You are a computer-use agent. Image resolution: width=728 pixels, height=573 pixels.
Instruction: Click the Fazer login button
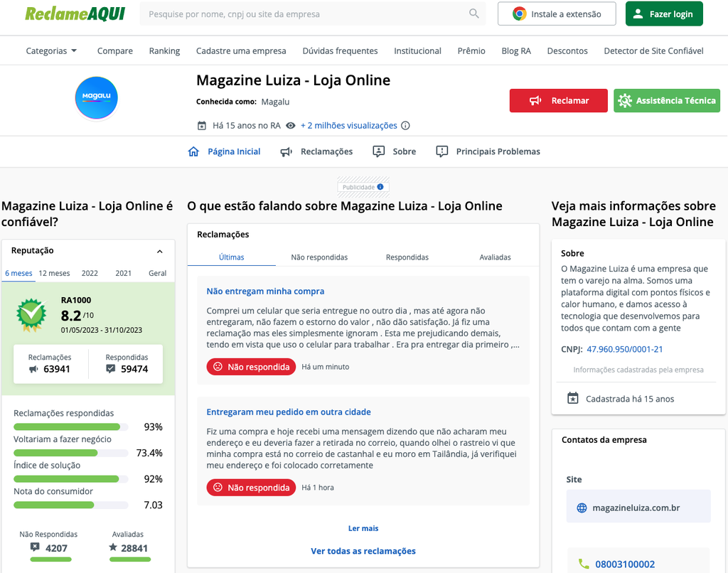pyautogui.click(x=664, y=14)
